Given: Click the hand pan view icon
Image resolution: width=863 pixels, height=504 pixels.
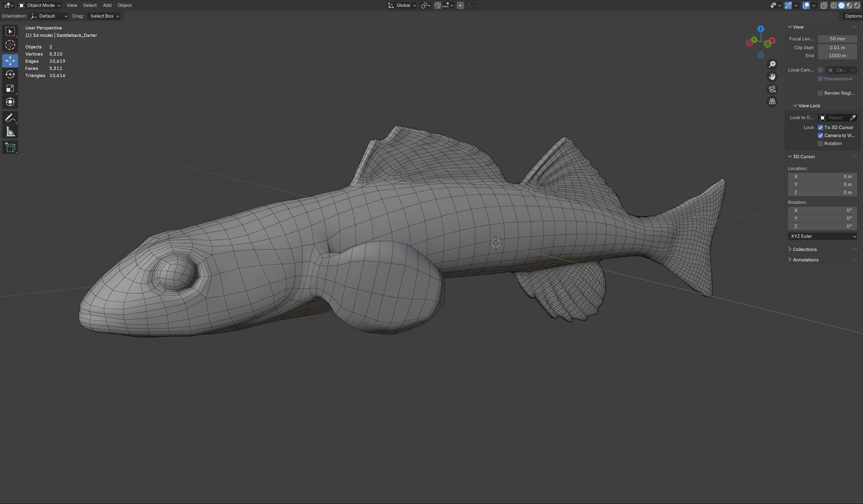Looking at the screenshot, I should (772, 77).
